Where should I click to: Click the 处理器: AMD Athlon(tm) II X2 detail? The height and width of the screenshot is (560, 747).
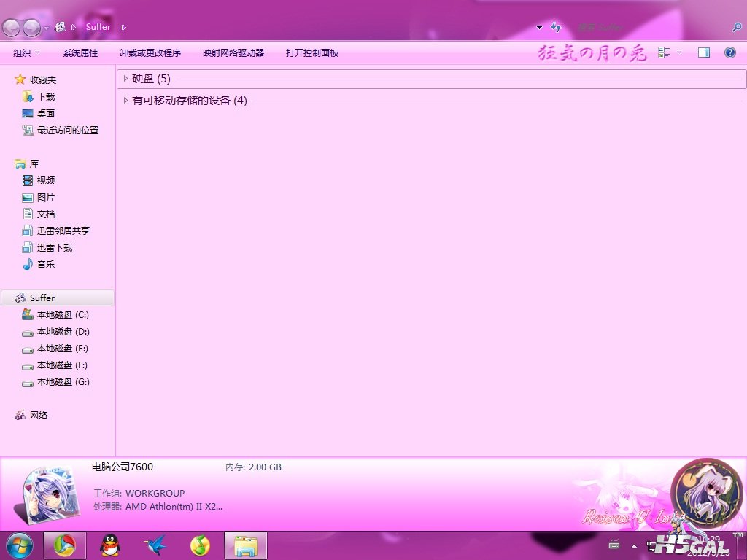click(x=158, y=507)
